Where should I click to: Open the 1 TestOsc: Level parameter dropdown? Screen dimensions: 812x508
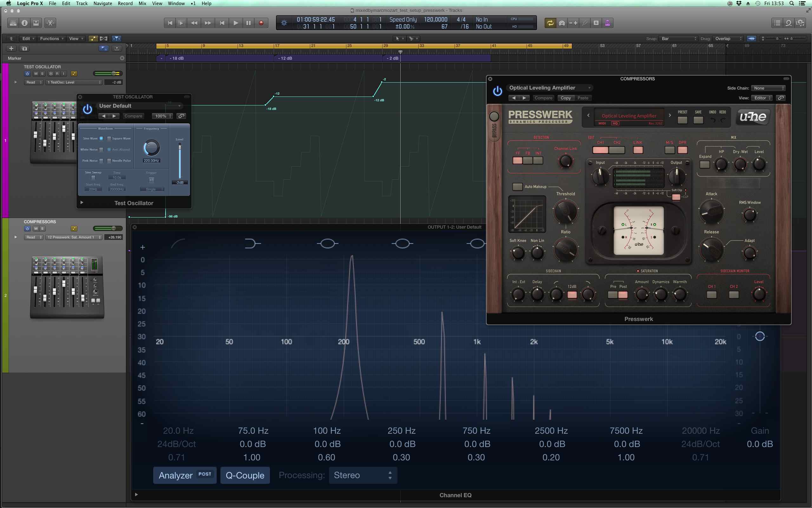coord(74,82)
